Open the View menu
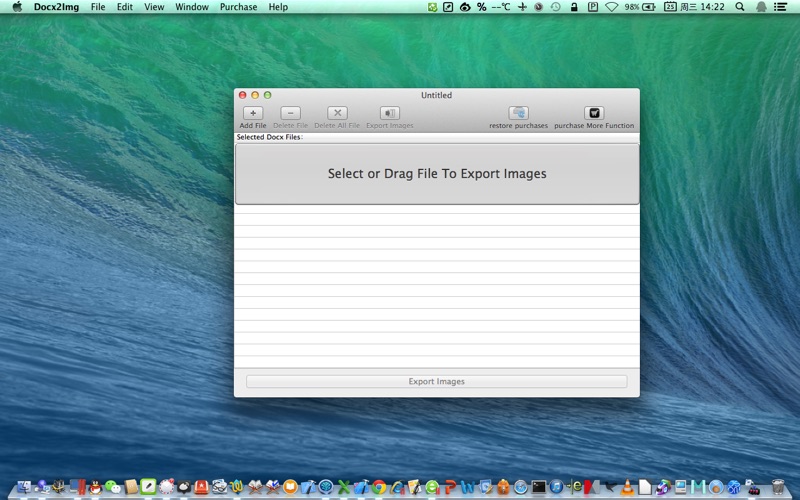The height and width of the screenshot is (500, 800). coord(154,7)
